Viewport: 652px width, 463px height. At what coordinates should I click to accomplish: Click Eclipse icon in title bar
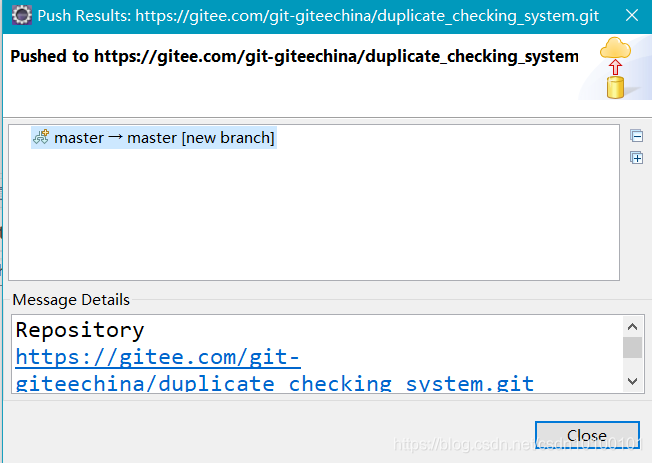22,15
